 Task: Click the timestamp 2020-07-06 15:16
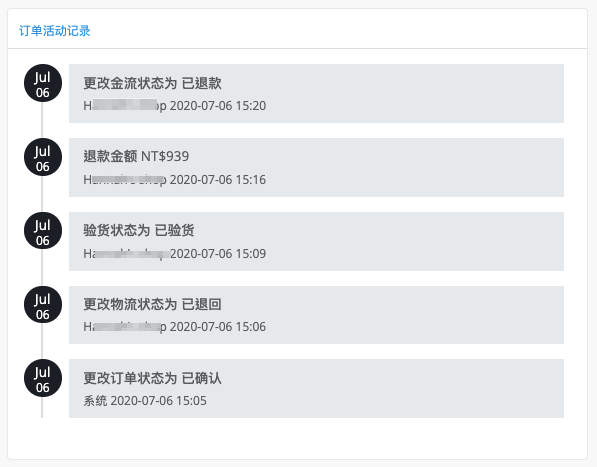coord(218,179)
